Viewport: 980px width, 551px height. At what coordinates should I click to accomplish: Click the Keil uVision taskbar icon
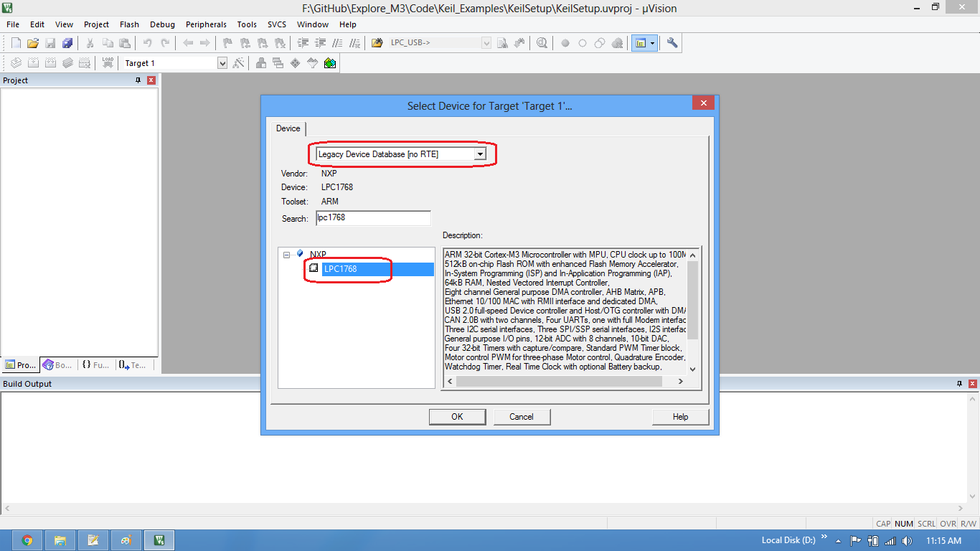tap(159, 540)
